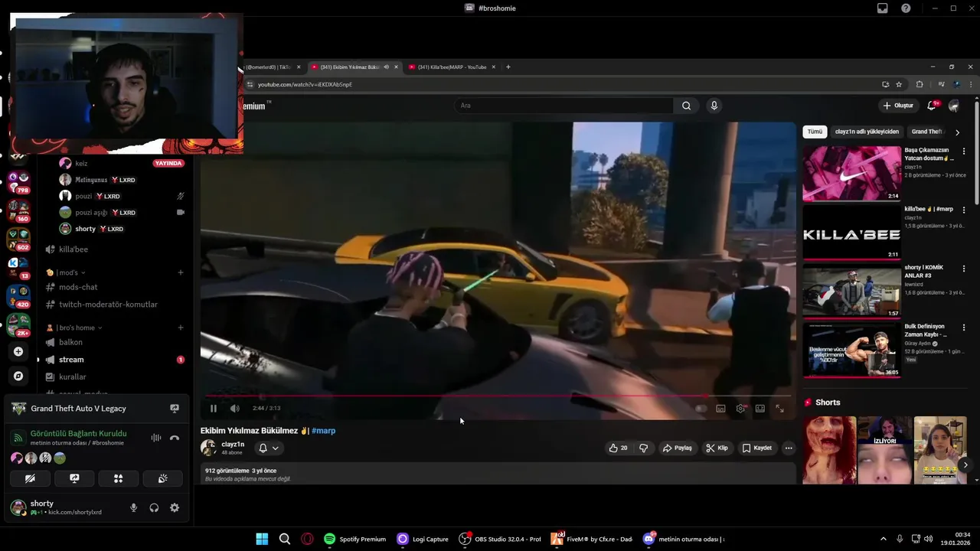Open options menu for killa'bee marp video

pos(964,210)
